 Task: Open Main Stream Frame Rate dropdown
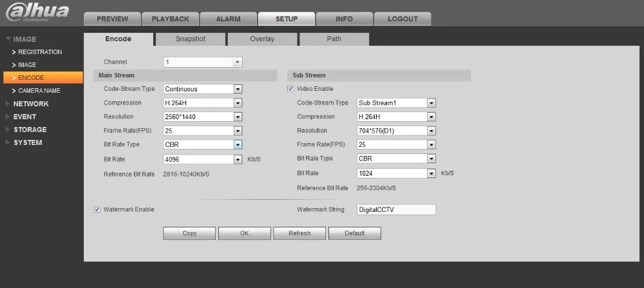click(x=203, y=131)
